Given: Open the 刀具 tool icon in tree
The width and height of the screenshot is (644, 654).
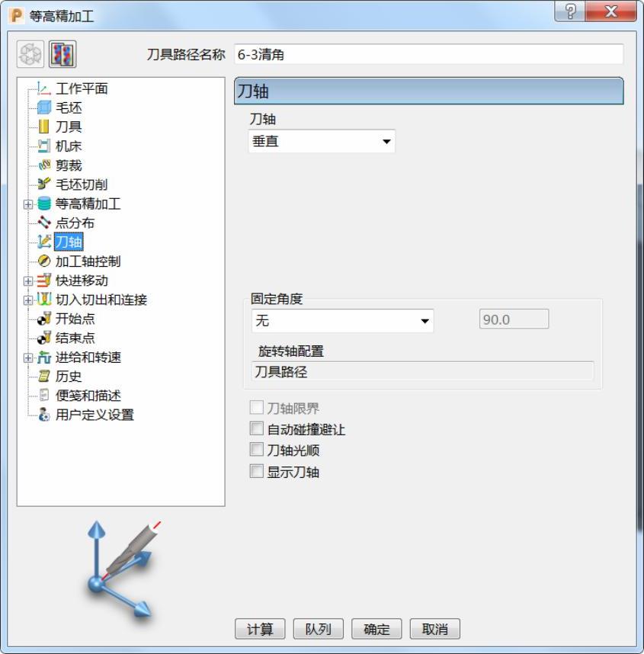Looking at the screenshot, I should (x=43, y=127).
